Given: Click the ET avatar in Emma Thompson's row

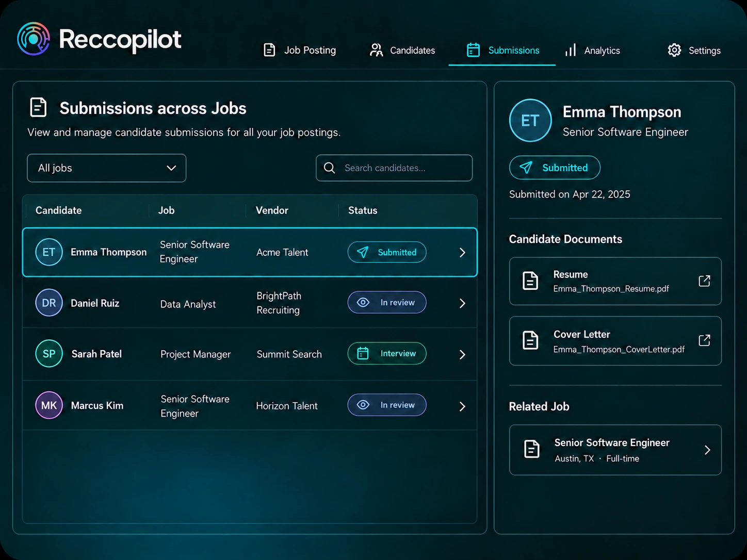Looking at the screenshot, I should click(49, 252).
